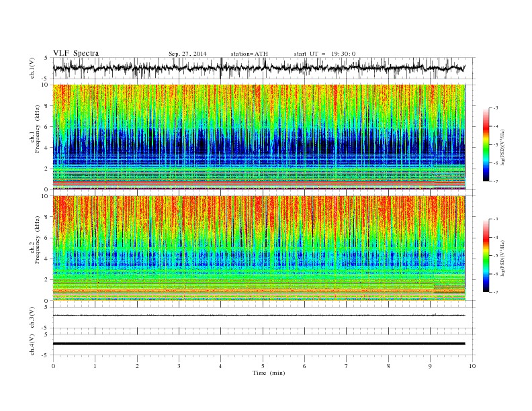
Task: Click the "VLF Spectra" plot title
Action: tap(76, 53)
